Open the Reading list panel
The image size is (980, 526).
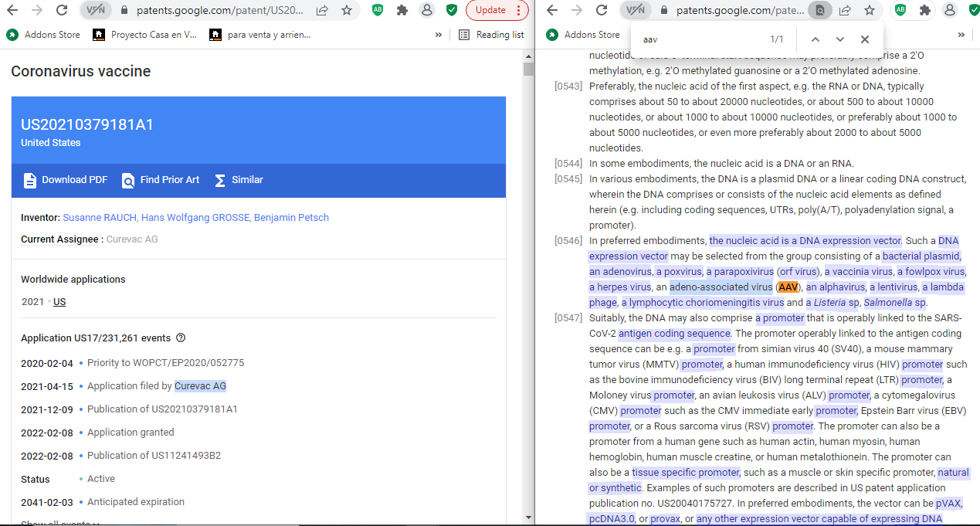pos(491,35)
